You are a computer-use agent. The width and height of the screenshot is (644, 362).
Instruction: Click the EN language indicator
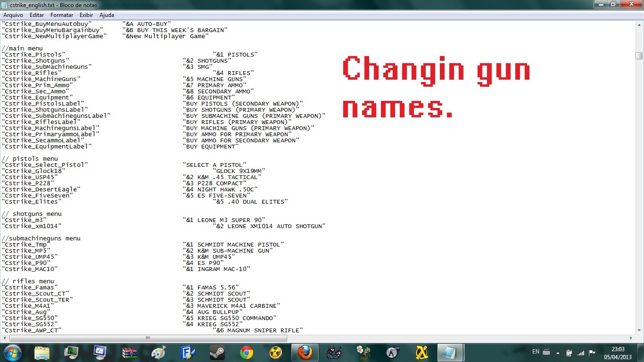pos(536,352)
